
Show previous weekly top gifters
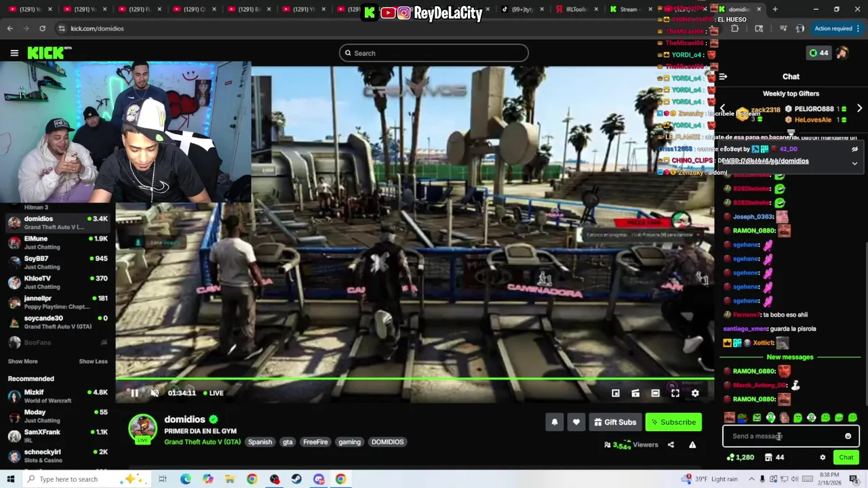tap(722, 108)
